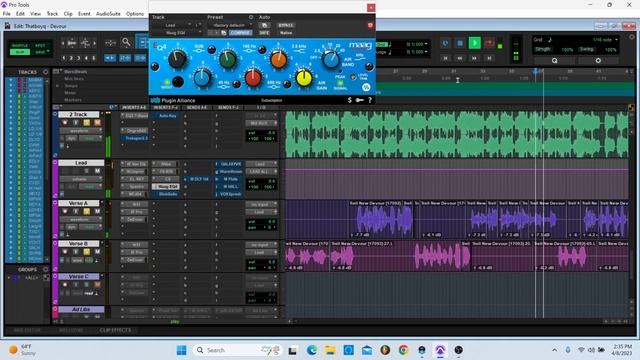Viewport: 640px width, 360px height.
Task: Open the plugin Track selector showing Lead
Action: (171, 25)
